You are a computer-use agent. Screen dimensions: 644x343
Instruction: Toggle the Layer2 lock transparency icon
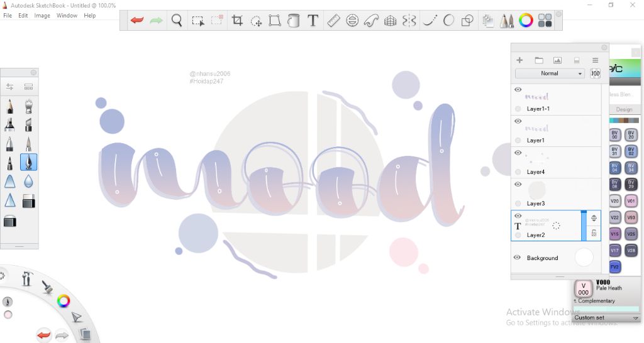[594, 233]
